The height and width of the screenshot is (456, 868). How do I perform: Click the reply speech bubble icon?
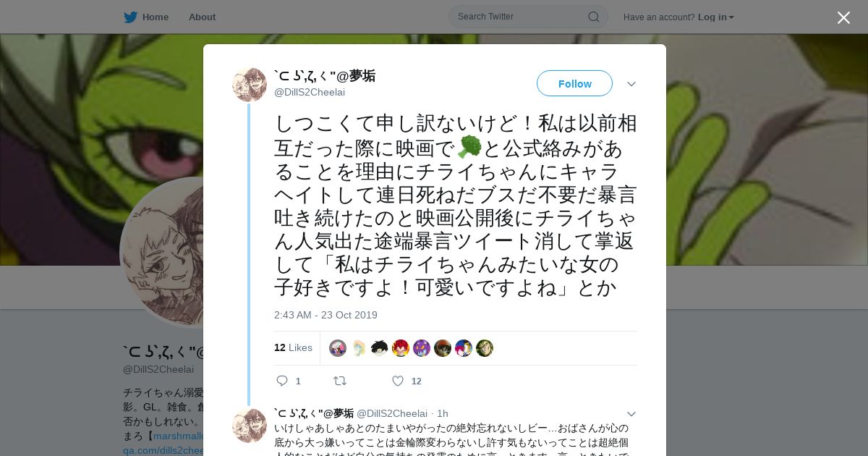tap(282, 381)
